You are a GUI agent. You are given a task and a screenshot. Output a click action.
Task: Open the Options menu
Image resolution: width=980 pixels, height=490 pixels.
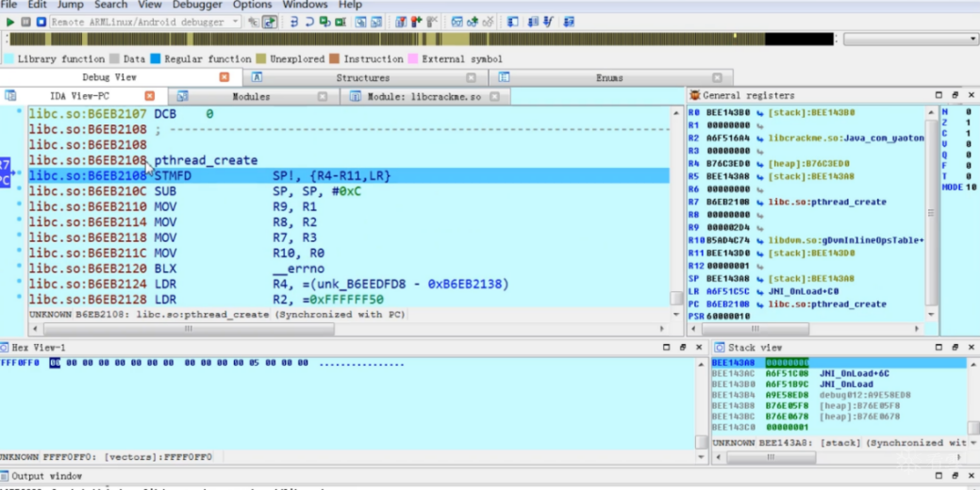tap(252, 5)
